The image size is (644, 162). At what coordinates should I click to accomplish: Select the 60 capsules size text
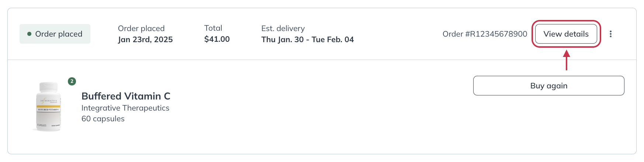pyautogui.click(x=103, y=119)
